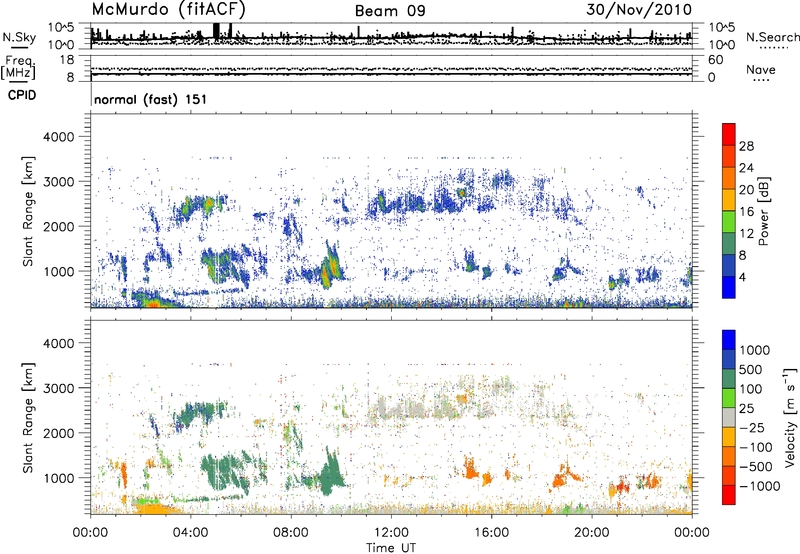Screen dimensions: 800x554
Task: Click the date '30/Nov/2010'
Action: [x=639, y=10]
